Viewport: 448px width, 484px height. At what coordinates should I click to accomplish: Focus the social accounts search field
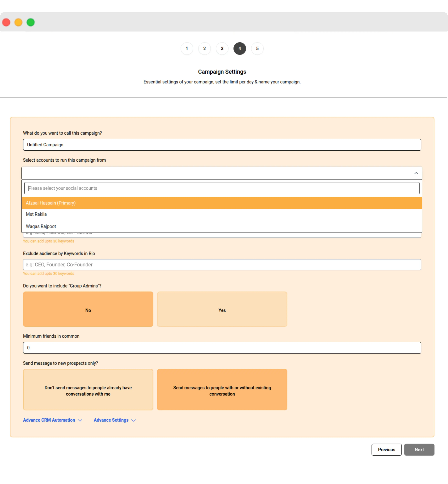click(x=222, y=188)
